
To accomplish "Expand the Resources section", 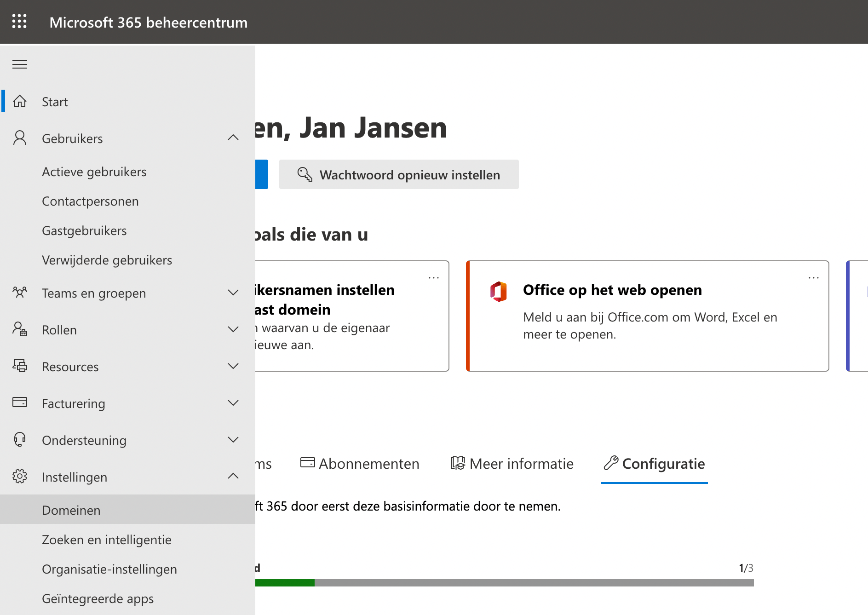I will (x=233, y=366).
